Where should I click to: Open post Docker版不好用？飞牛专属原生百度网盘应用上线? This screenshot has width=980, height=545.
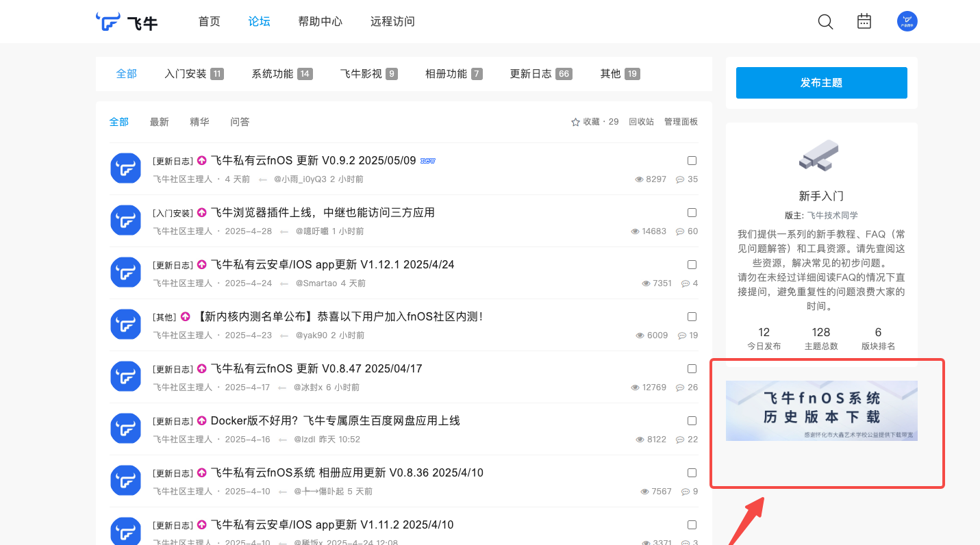tap(336, 421)
